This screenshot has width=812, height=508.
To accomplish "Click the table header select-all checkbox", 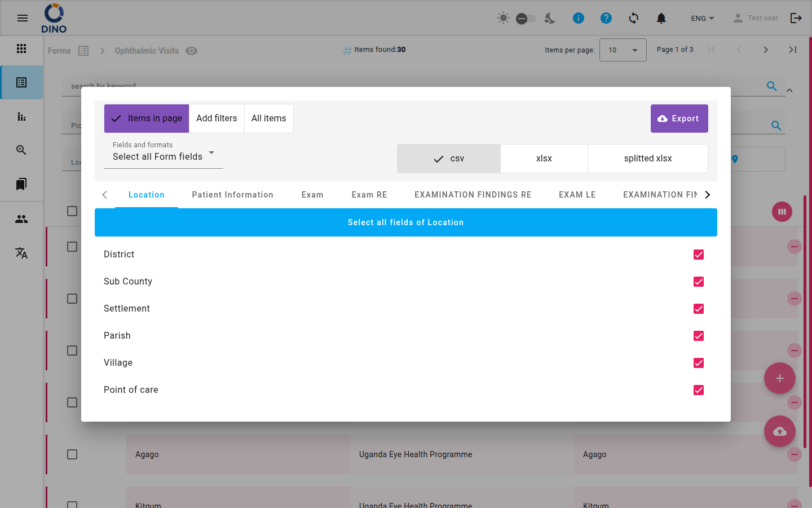I will click(72, 211).
